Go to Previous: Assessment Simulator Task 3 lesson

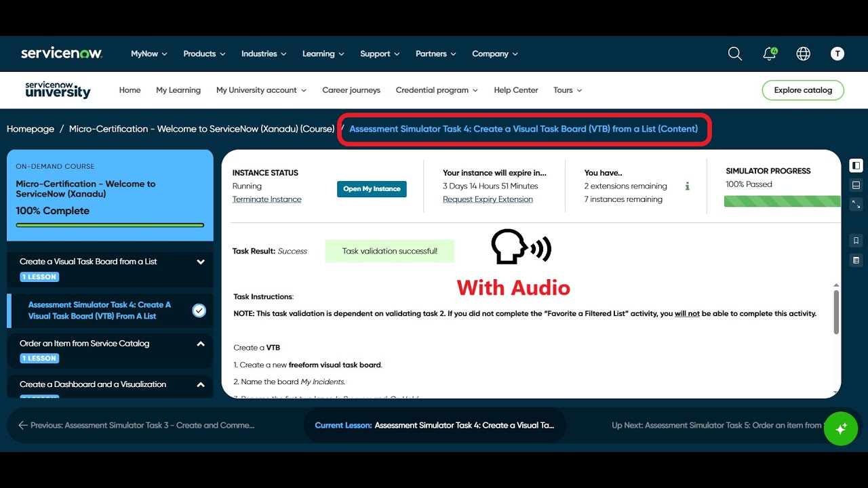click(136, 425)
